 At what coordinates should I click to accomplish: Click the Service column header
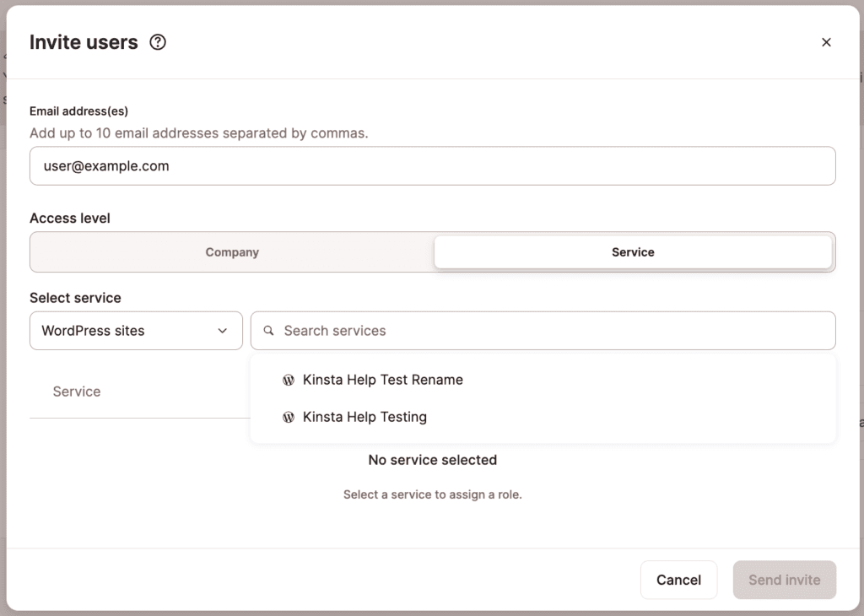click(77, 392)
